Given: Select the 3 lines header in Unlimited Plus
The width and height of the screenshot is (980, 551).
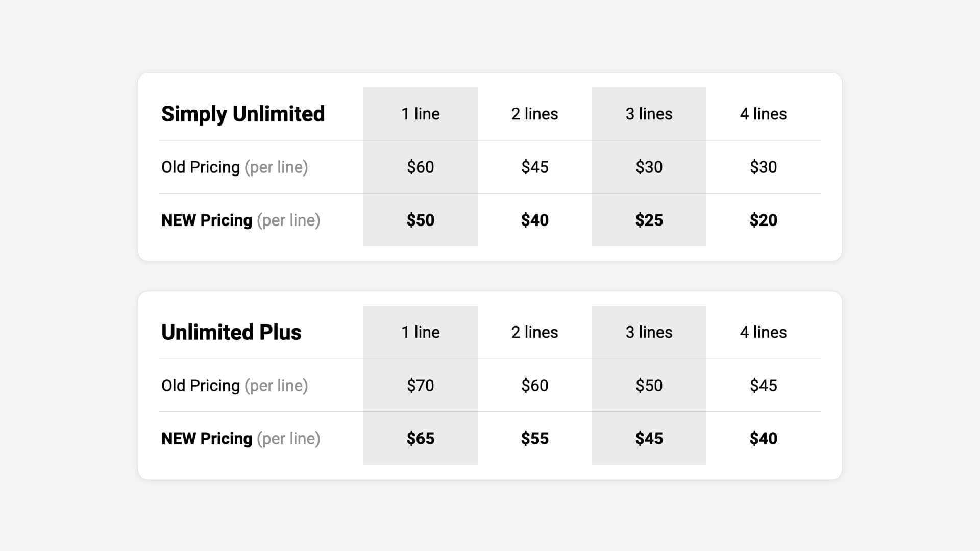Looking at the screenshot, I should pos(649,332).
